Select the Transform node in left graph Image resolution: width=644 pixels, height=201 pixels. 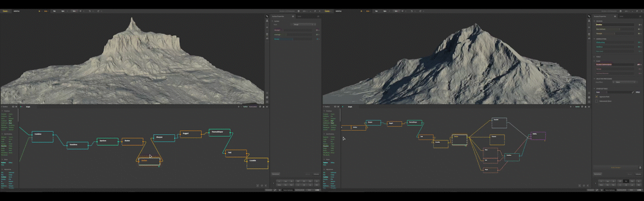[77, 145]
